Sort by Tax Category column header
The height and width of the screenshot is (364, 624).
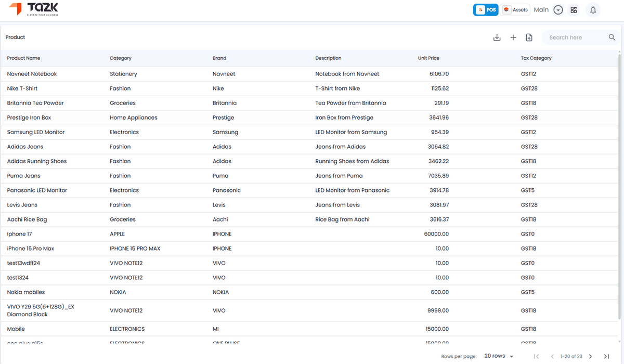[536, 58]
